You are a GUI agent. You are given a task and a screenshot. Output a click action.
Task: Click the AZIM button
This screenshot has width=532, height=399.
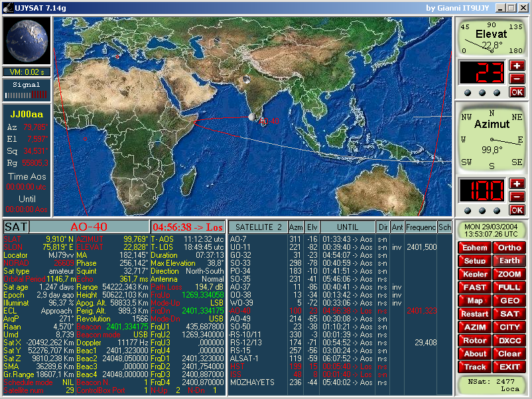point(475,327)
